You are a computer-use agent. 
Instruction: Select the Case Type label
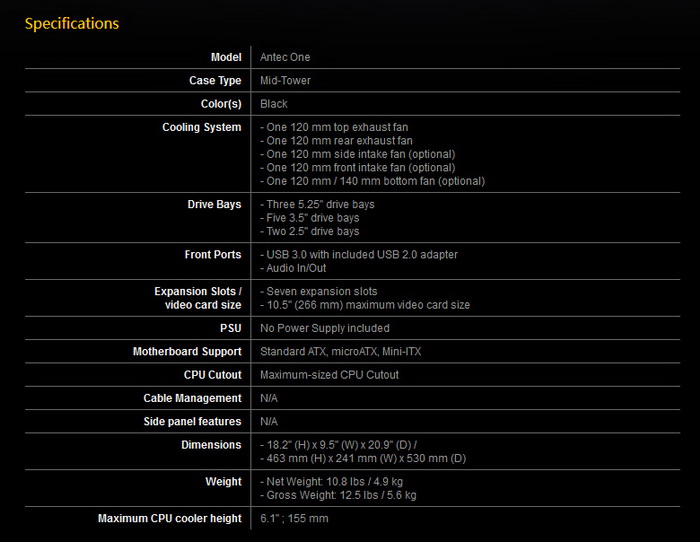pyautogui.click(x=215, y=80)
